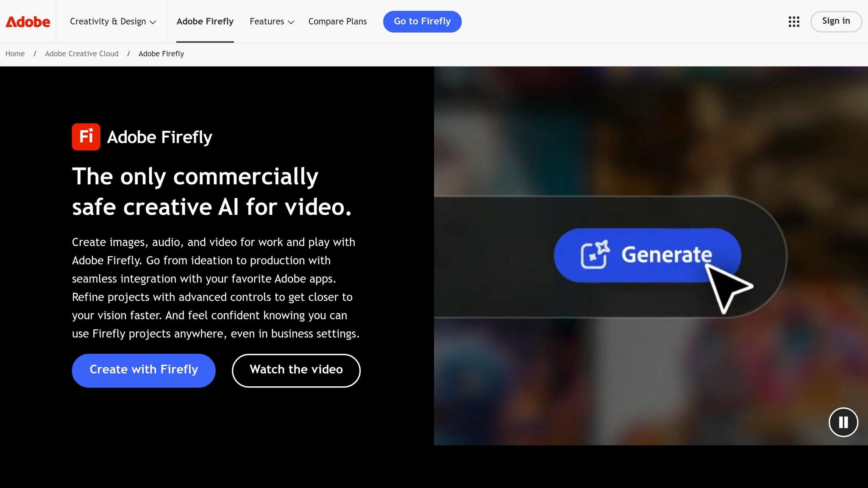
Task: Expand the Features dropdown
Action: pyautogui.click(x=272, y=22)
